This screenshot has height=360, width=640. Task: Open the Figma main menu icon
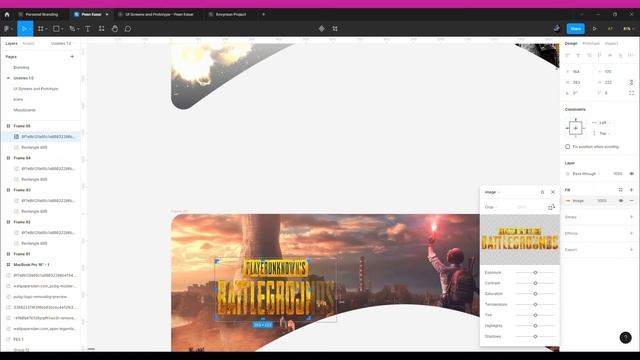tap(7, 29)
